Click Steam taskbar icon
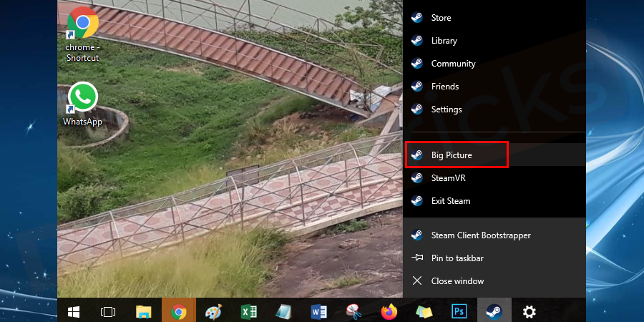Viewport: 644px width, 322px height. (494, 312)
